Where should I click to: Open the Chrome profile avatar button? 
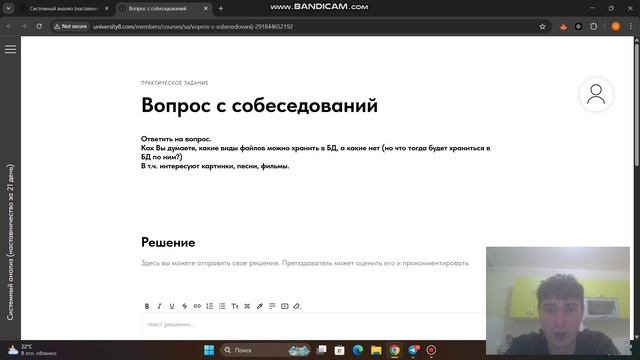click(616, 27)
